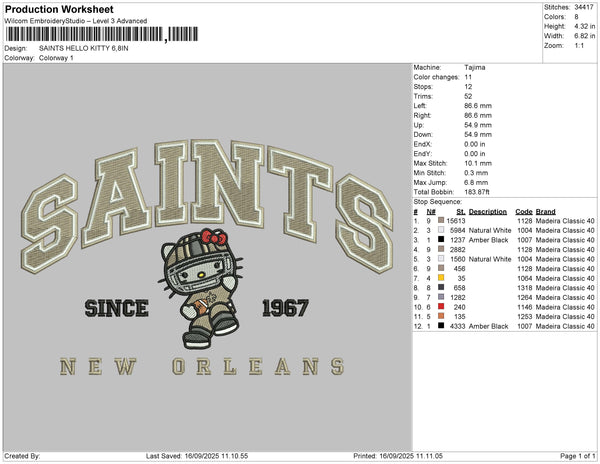Viewport: 600px width, 464px height.
Task: Click the 'Brand' column header
Action: tap(546, 212)
